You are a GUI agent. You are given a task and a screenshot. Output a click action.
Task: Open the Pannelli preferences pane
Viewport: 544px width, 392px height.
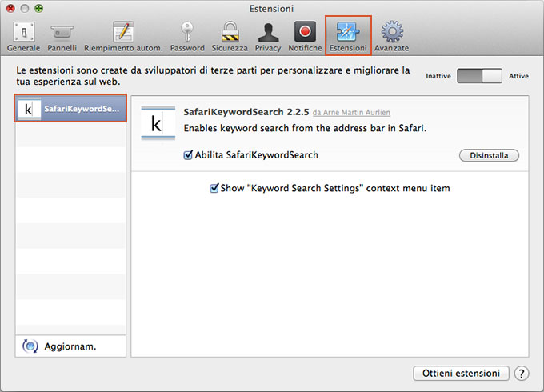(62, 37)
